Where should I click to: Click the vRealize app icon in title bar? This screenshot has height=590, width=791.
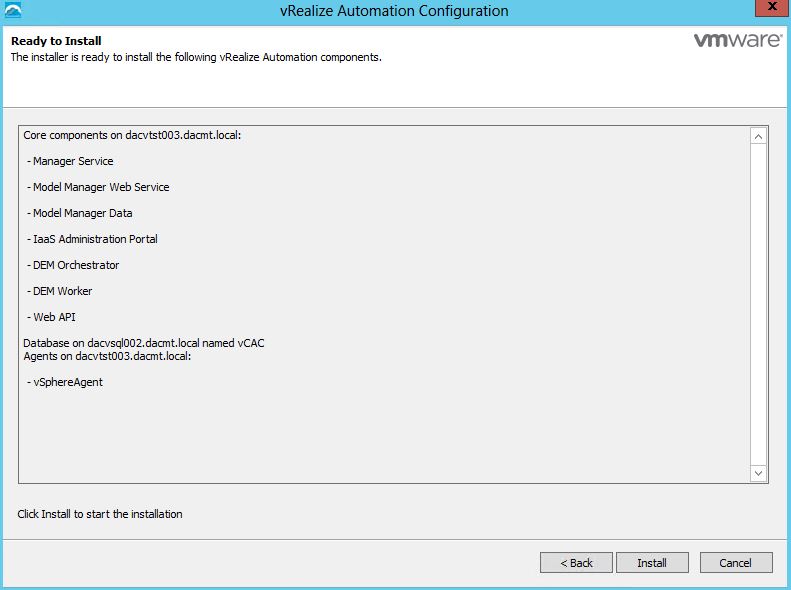pos(13,10)
